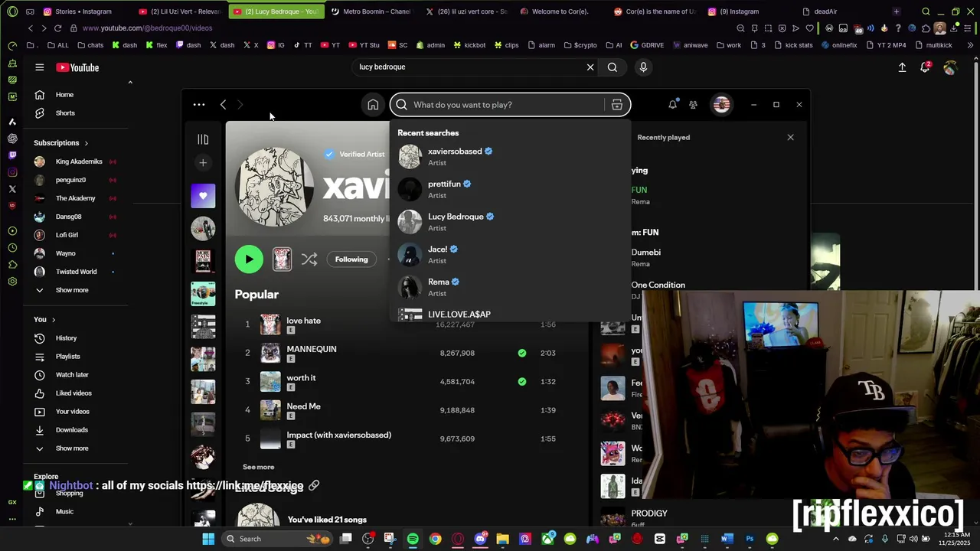Viewport: 980px width, 551px height.
Task: Open Chrome from the taskbar
Action: click(435, 539)
